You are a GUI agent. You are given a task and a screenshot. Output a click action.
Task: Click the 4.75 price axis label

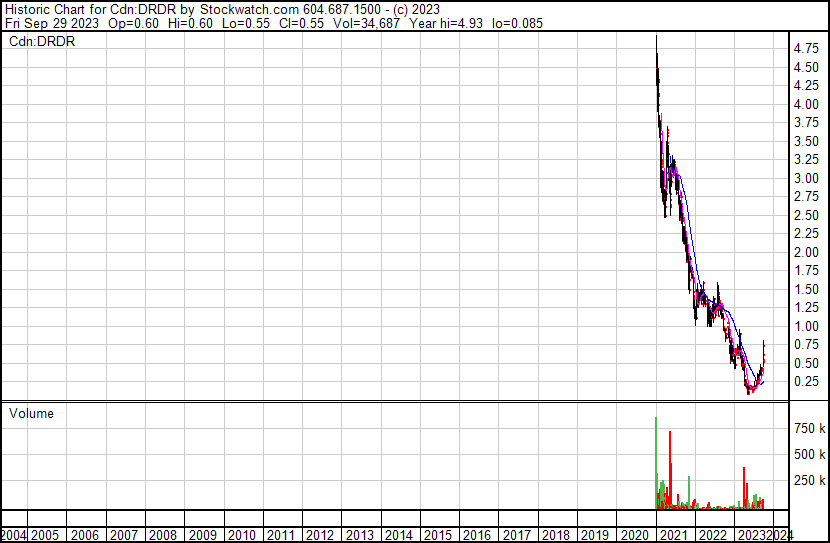click(x=806, y=48)
